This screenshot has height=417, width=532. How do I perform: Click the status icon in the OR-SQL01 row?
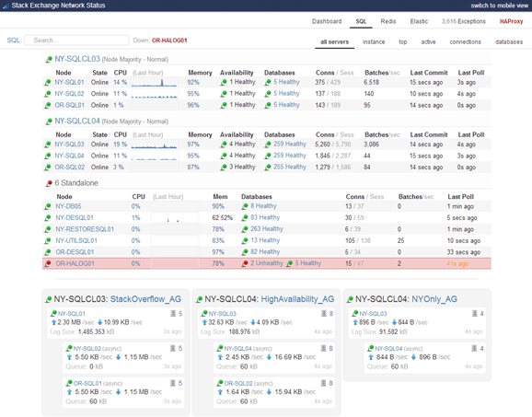pos(48,106)
